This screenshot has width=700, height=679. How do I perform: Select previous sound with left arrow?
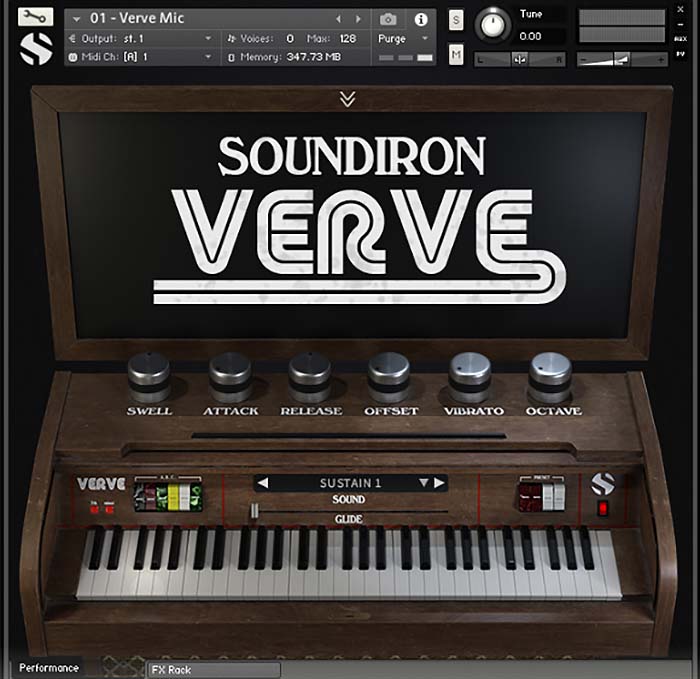pyautogui.click(x=263, y=483)
